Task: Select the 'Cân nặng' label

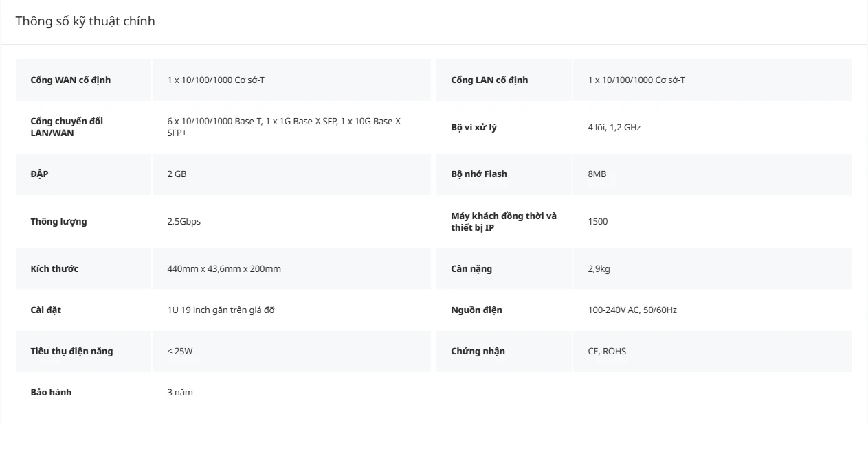Action: 471,268
